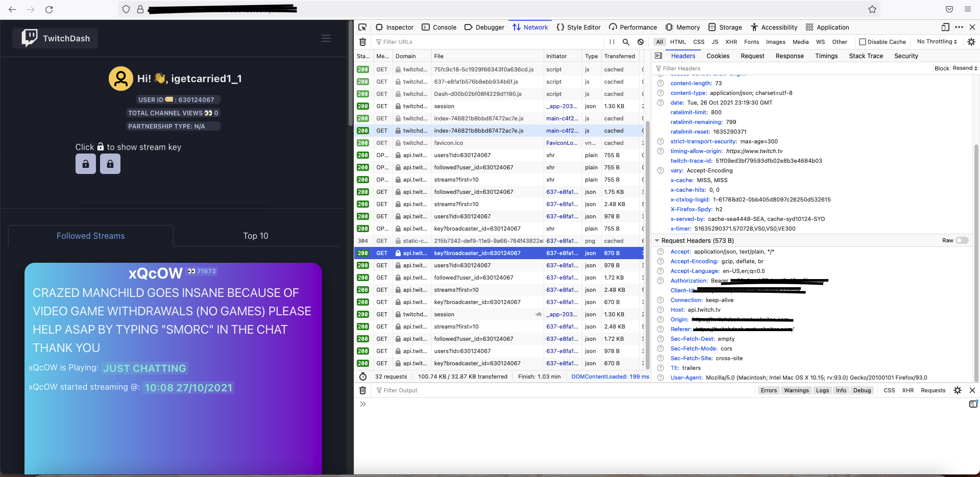Pause recording network log

click(612, 42)
